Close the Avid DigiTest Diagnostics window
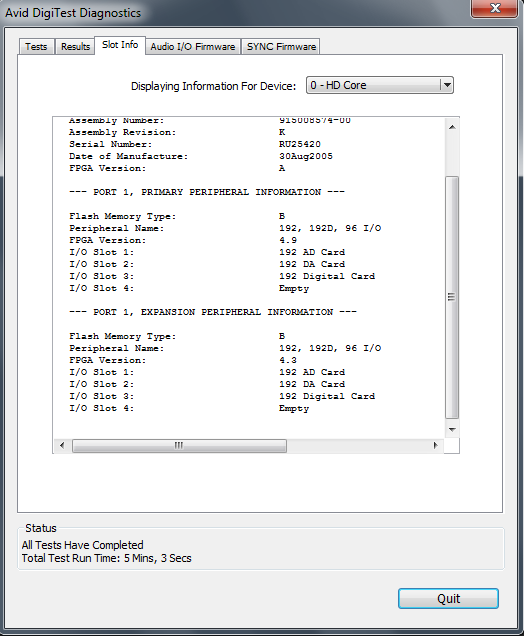The width and height of the screenshot is (524, 636). coord(494,8)
